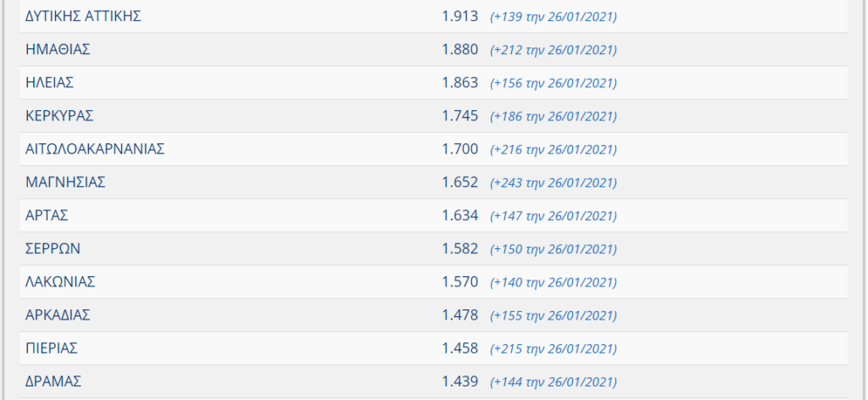Screen dimensions: 868x400
Task: Click the ΑΡΚΑΔΙΑΣ row label
Action: tap(58, 315)
